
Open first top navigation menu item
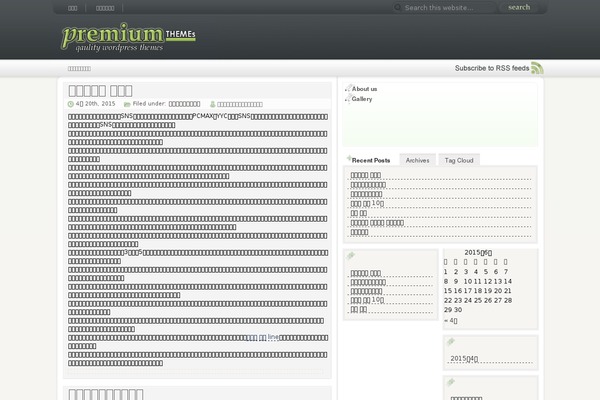72,8
